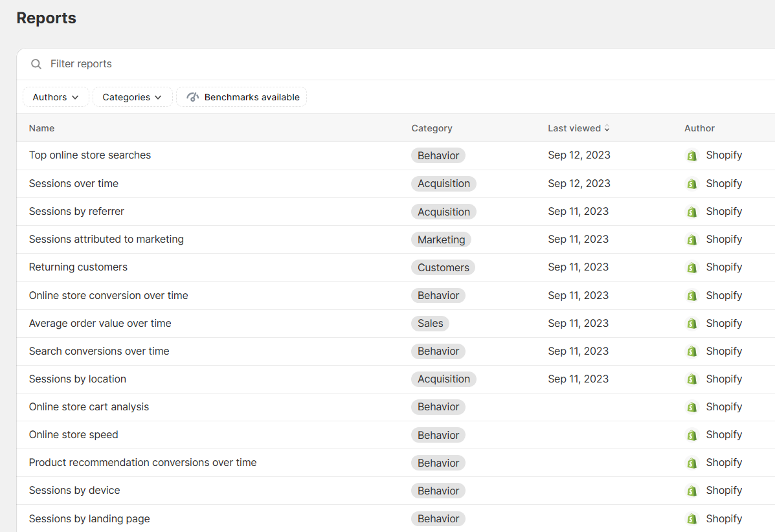Image resolution: width=775 pixels, height=532 pixels.
Task: Open Sessions attributed to marketing report
Action: click(x=106, y=239)
